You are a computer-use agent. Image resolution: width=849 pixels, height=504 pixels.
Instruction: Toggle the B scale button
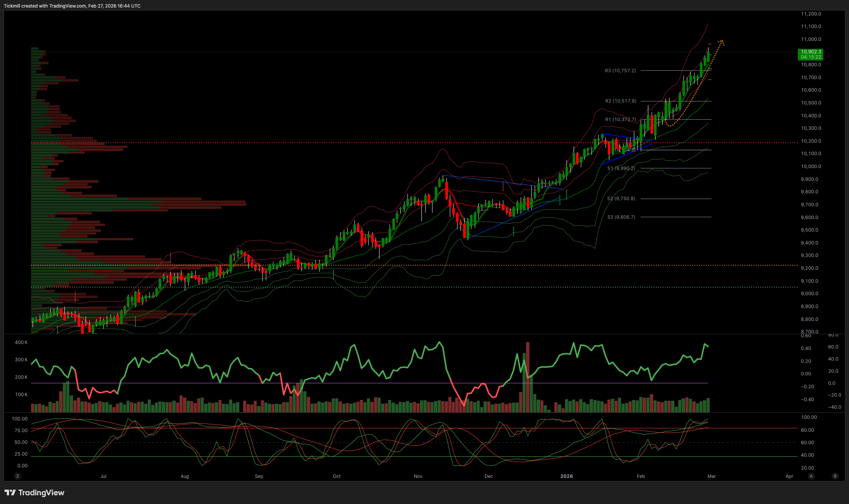(x=835, y=476)
